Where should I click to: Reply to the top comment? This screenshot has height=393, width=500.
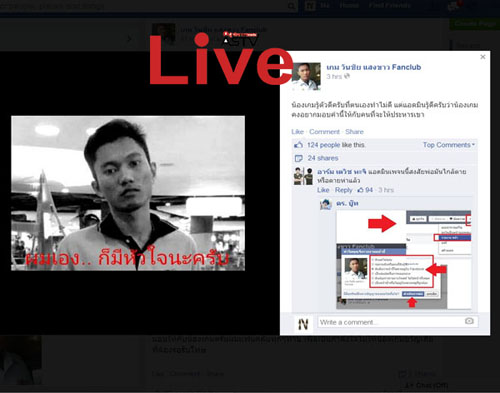click(343, 190)
